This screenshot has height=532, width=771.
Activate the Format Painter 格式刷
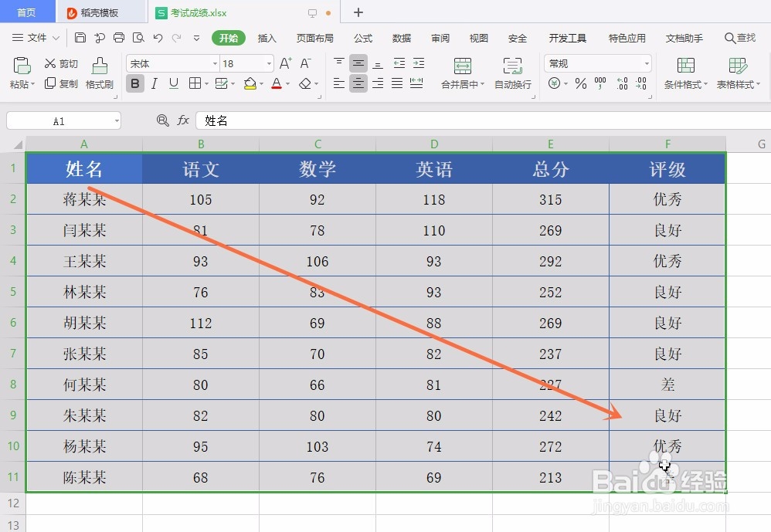click(100, 73)
